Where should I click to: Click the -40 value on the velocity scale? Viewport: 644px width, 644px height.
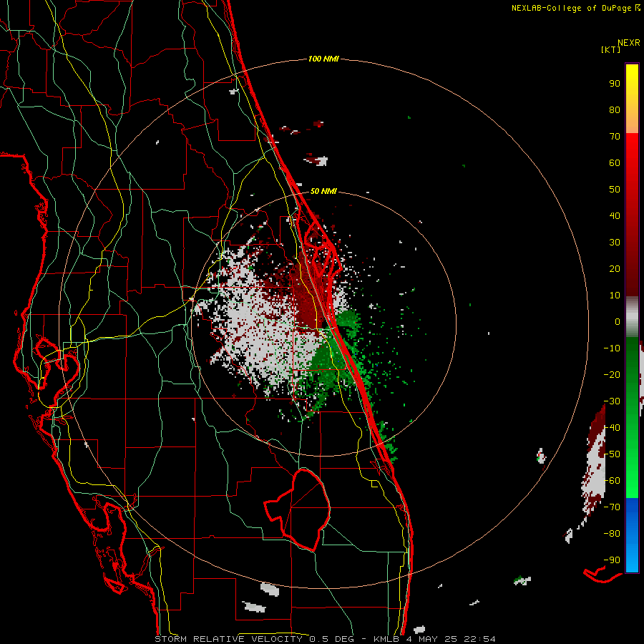pos(612,428)
